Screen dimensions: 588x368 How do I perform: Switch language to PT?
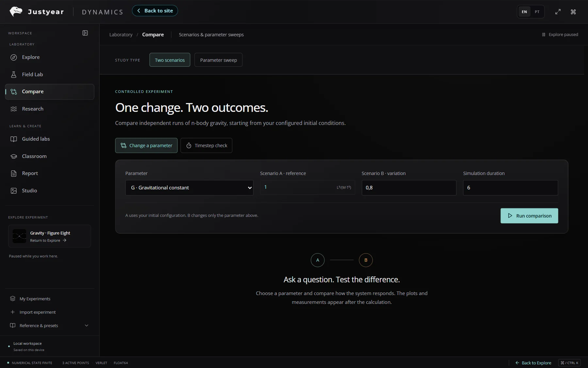point(537,12)
